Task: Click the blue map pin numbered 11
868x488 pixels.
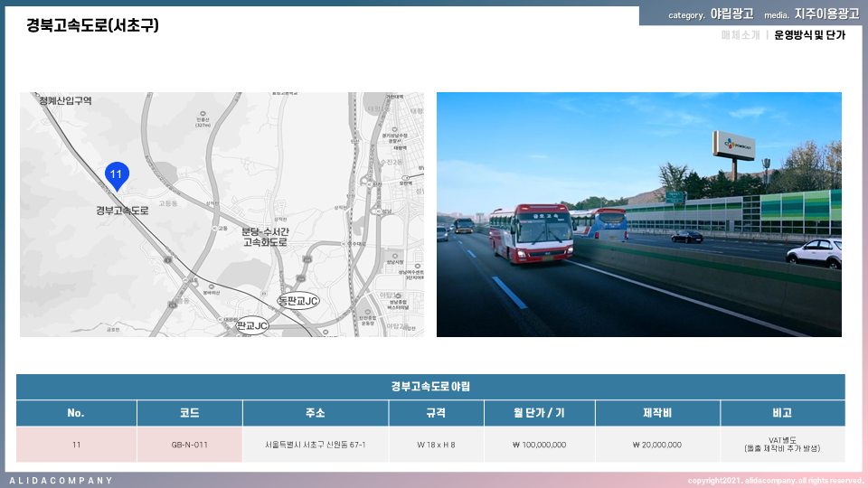Action: (116, 174)
